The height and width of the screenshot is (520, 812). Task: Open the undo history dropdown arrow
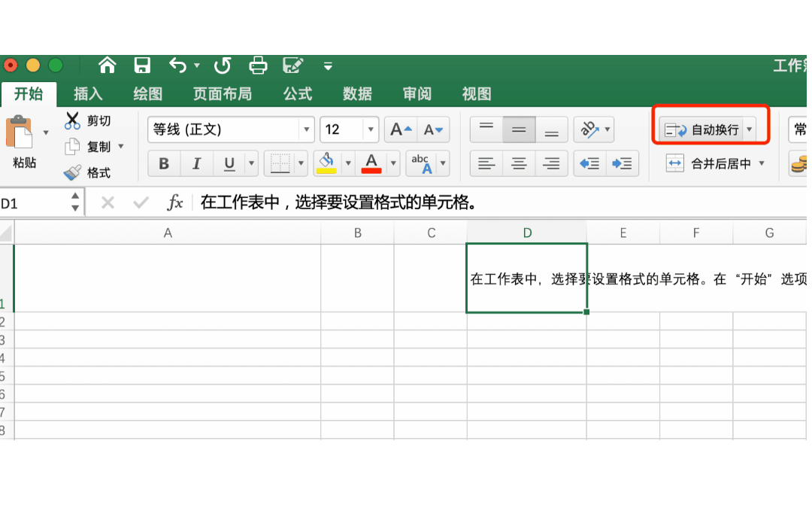click(x=197, y=65)
